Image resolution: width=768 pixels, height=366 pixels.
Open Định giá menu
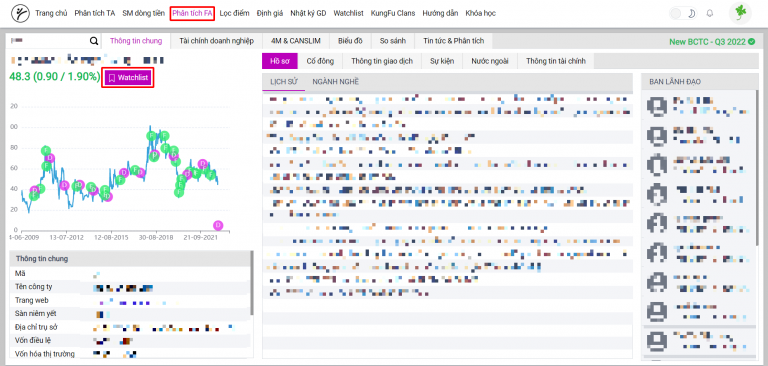point(270,13)
